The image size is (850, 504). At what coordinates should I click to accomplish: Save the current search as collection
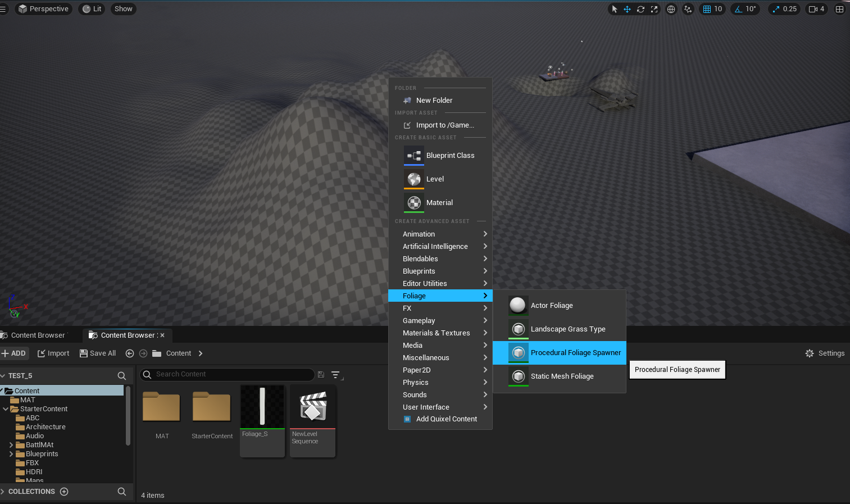321,375
